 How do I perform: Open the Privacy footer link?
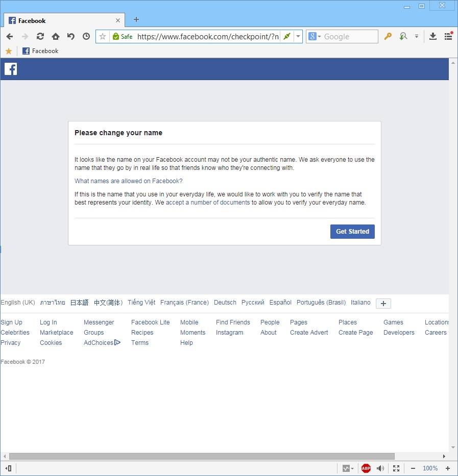(x=11, y=343)
